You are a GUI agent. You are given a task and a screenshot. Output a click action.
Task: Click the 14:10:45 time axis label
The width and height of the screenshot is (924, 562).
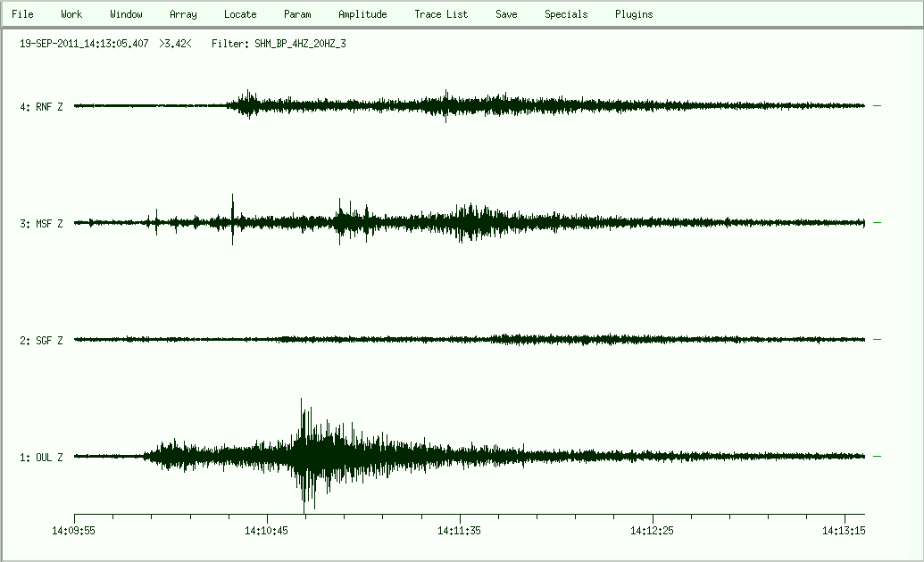pyautogui.click(x=267, y=530)
